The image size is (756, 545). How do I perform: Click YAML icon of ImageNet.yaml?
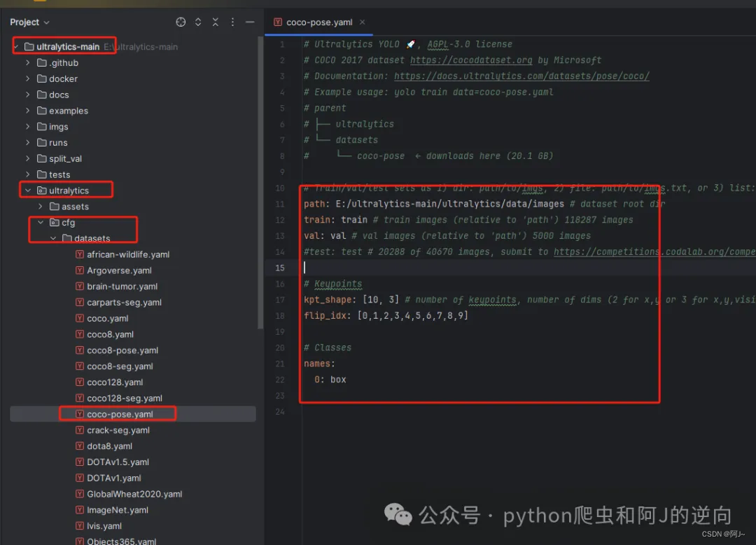coord(80,510)
